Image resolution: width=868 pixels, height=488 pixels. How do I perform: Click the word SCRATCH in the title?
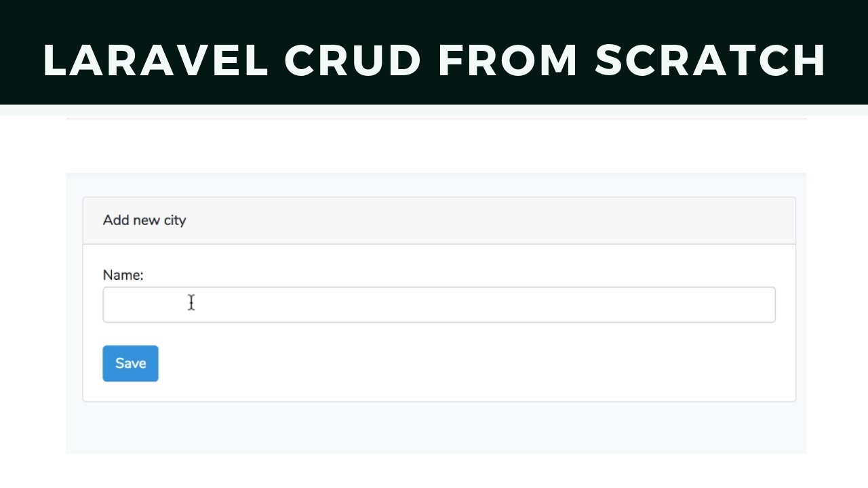click(711, 60)
